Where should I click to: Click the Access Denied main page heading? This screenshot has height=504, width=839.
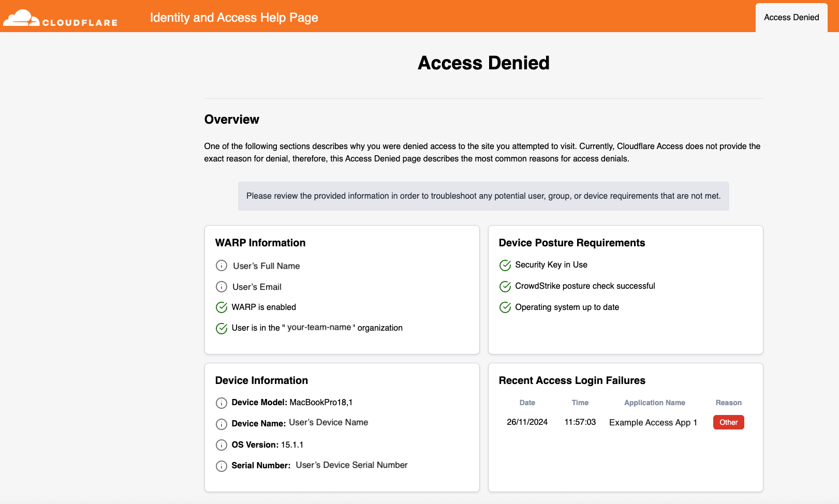[x=483, y=63]
